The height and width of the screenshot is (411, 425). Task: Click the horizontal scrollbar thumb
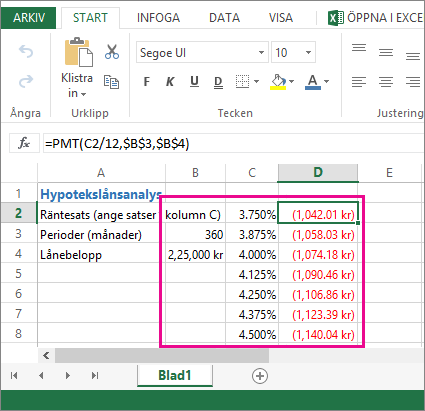point(162,356)
